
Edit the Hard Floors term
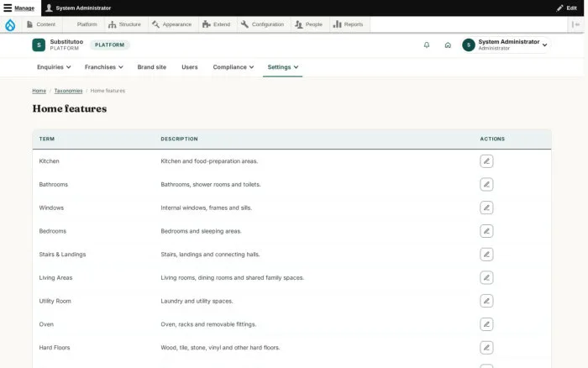click(486, 347)
